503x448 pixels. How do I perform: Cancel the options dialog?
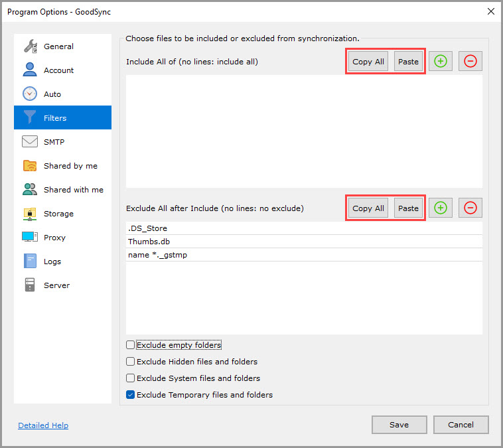click(x=461, y=425)
